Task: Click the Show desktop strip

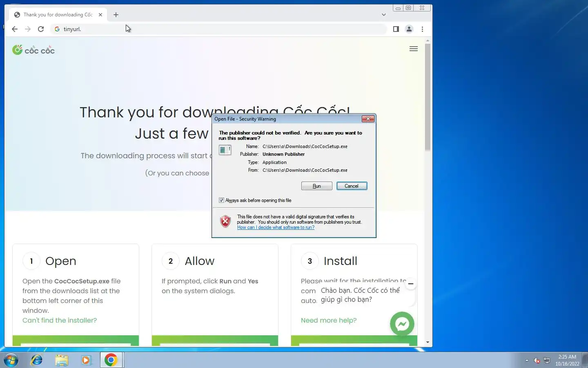Action: pos(585,360)
